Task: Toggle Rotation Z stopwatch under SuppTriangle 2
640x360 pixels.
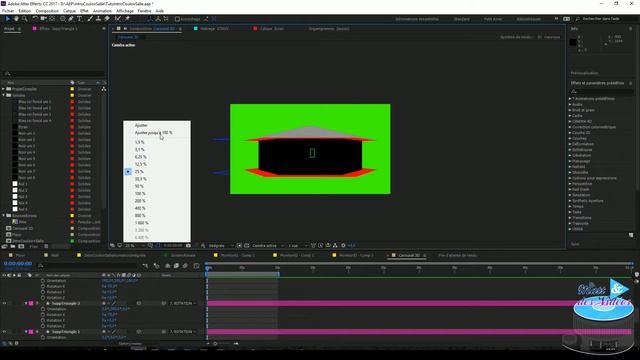Action: click(x=43, y=326)
